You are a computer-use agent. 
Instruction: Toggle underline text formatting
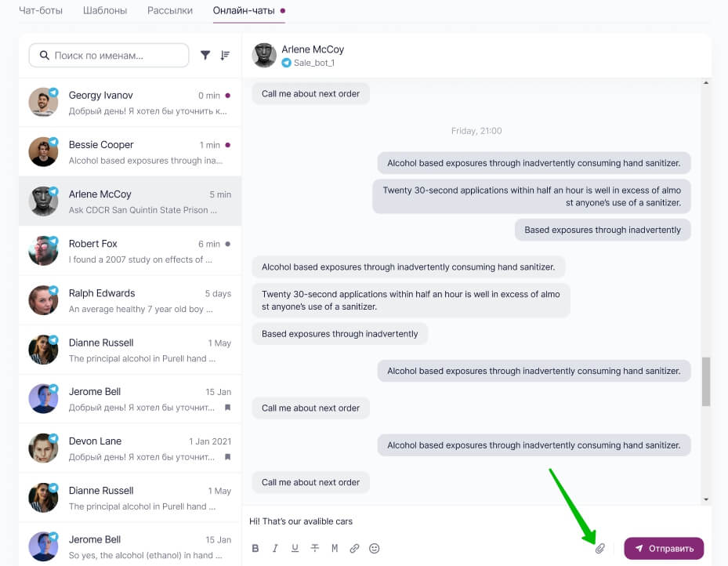[295, 548]
